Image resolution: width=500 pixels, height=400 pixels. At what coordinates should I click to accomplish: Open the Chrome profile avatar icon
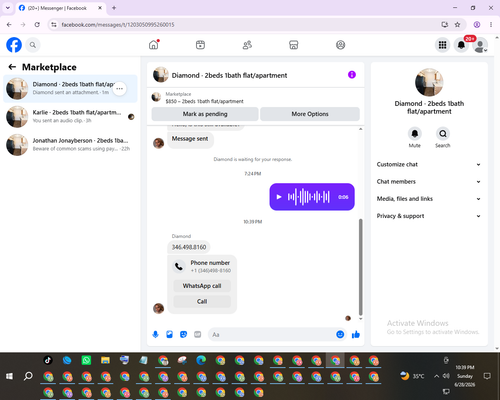pos(477,25)
